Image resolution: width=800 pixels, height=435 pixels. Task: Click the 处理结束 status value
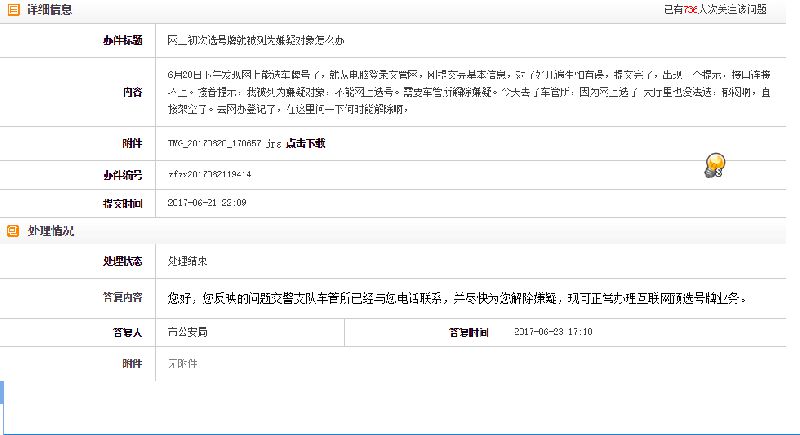(x=188, y=262)
